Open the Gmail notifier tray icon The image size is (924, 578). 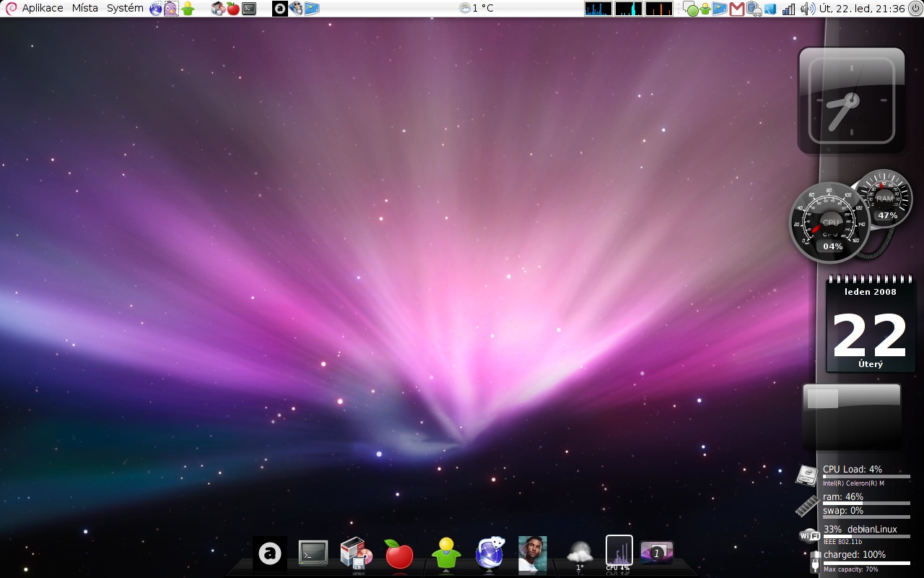[737, 9]
